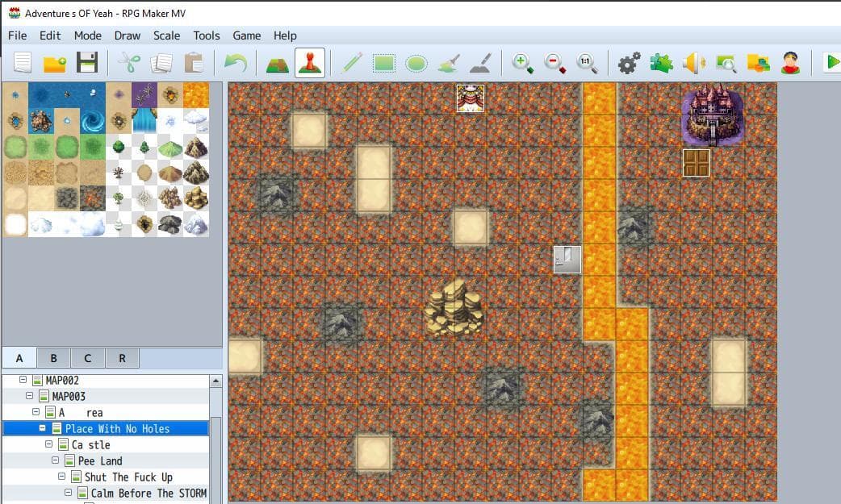Open the File menu
This screenshot has height=504, width=841.
pyautogui.click(x=17, y=35)
